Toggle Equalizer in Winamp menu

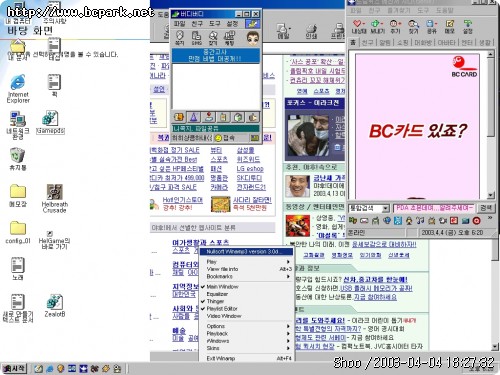pyautogui.click(x=247, y=294)
